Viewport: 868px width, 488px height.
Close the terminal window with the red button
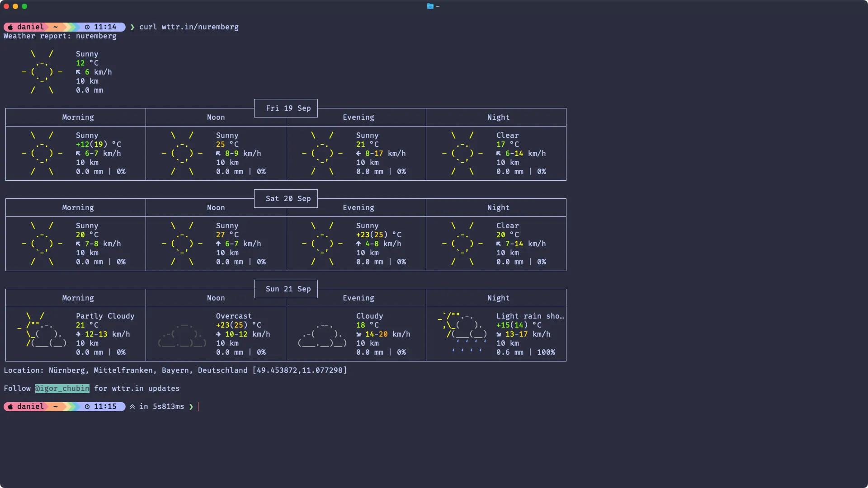(6, 6)
